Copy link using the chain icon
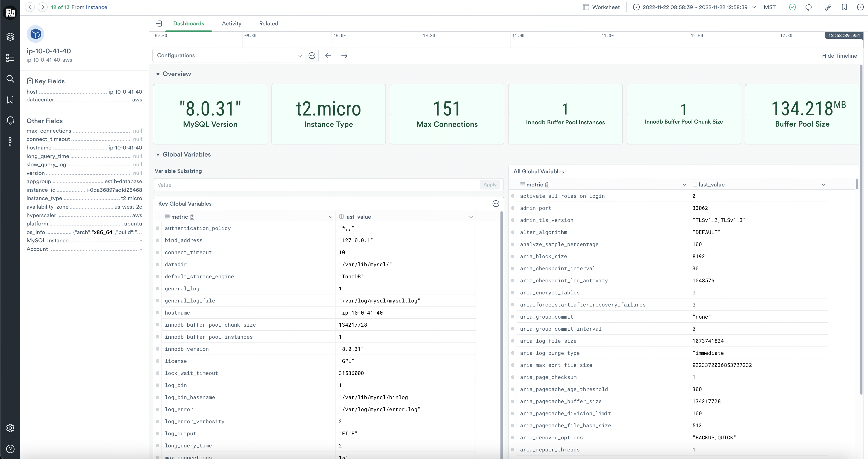Image resolution: width=868 pixels, height=459 pixels. [828, 7]
